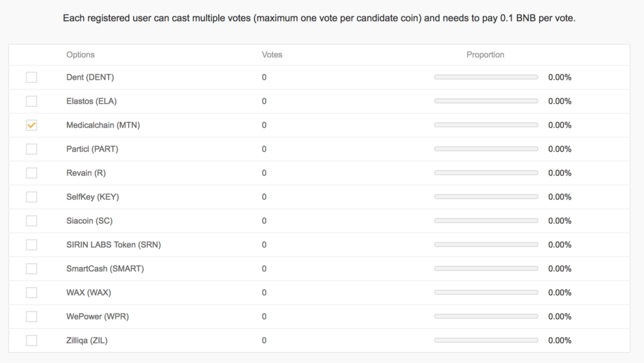Viewport: 644px width, 363px height.
Task: Mark the SelfKey (KEY) checkbox
Action: pyautogui.click(x=32, y=197)
